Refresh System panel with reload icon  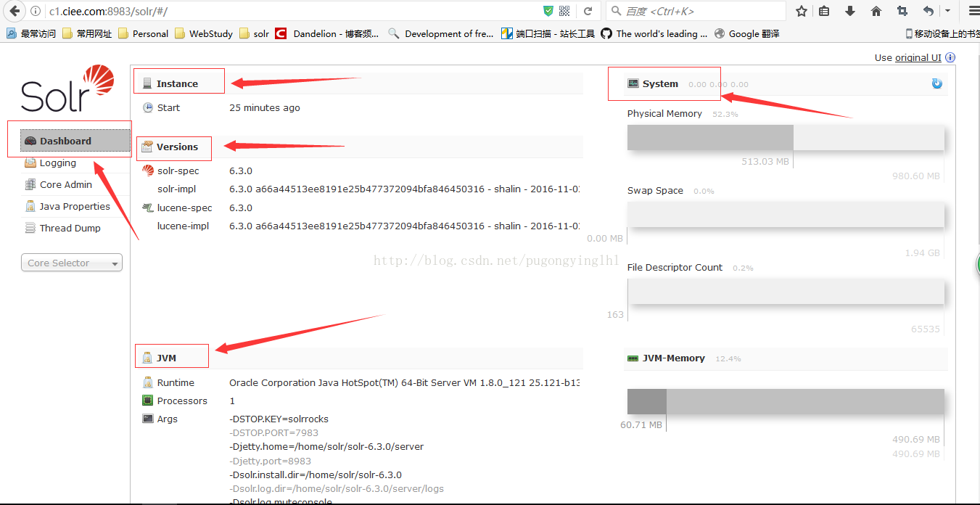[x=937, y=83]
